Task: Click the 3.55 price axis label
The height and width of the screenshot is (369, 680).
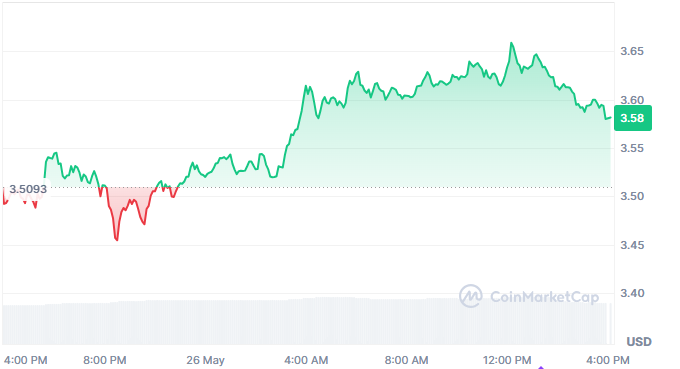Action: click(x=632, y=148)
